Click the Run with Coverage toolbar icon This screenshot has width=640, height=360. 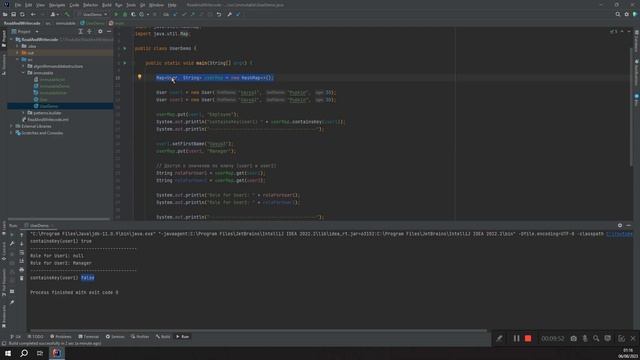[x=133, y=14]
